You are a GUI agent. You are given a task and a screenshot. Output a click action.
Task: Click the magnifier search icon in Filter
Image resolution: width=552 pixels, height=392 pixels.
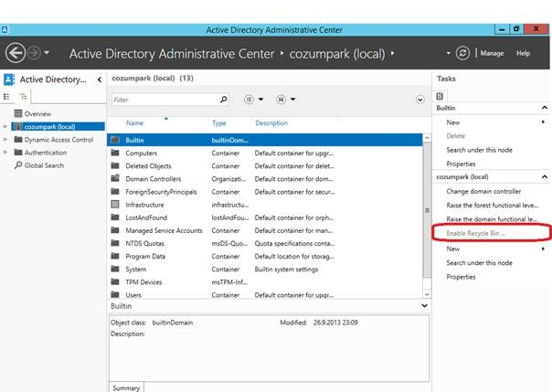pyautogui.click(x=224, y=100)
